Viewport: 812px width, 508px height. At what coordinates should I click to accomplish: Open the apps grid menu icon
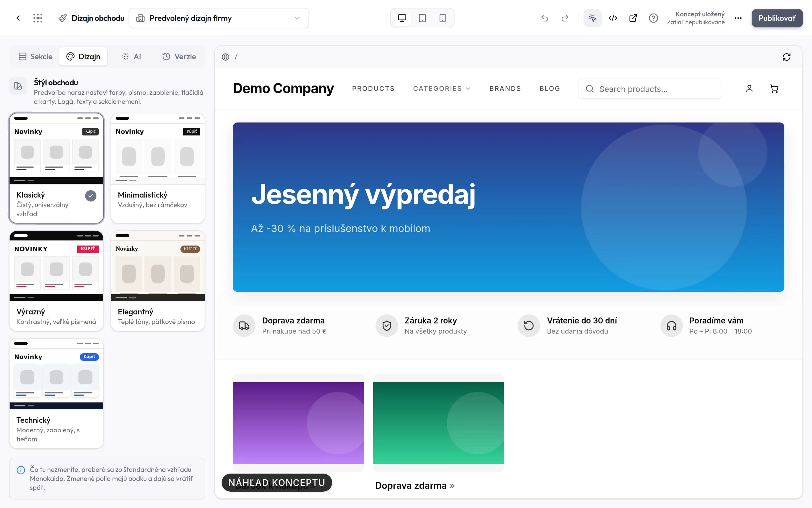[x=38, y=18]
